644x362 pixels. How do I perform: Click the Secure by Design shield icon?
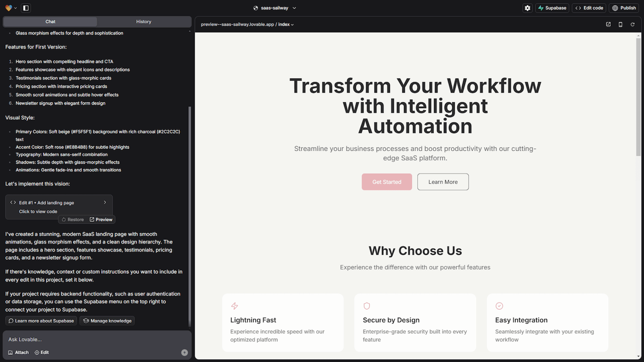[367, 306]
